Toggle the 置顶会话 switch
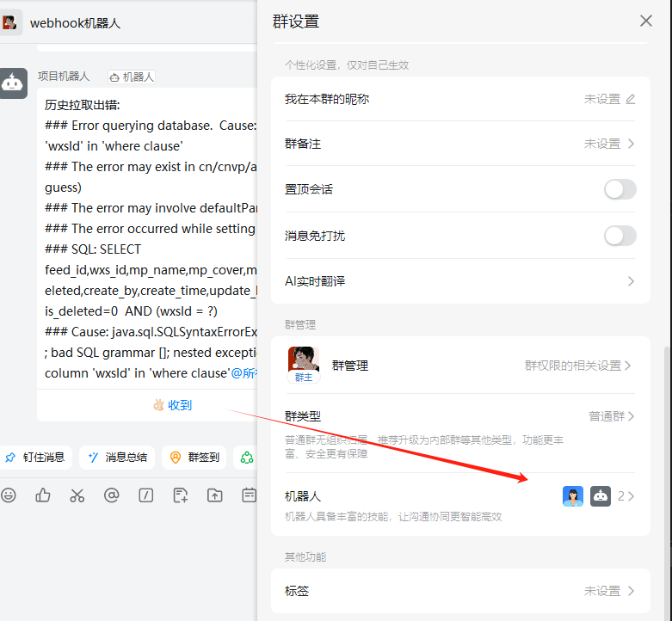672x621 pixels. click(620, 189)
